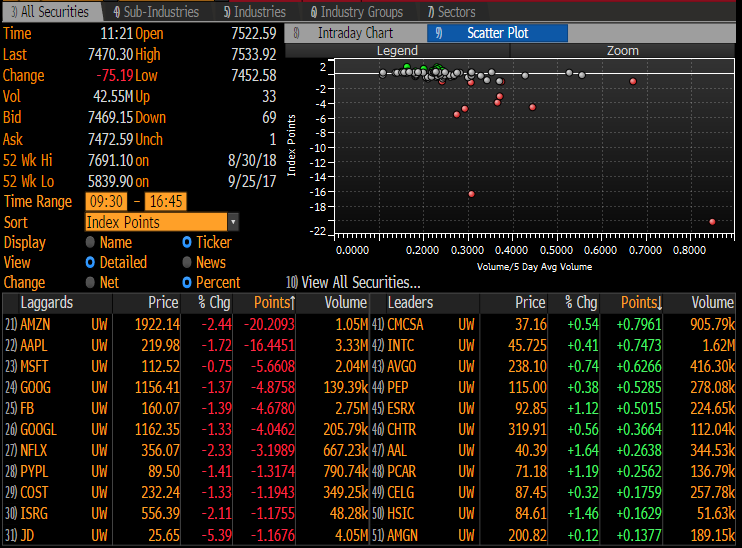The width and height of the screenshot is (742, 548).
Task: Open the CELG leader row
Action: click(x=554, y=493)
